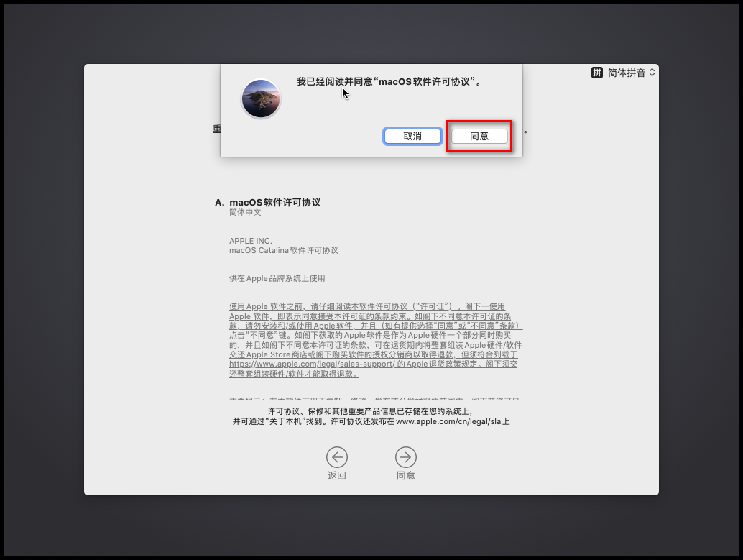This screenshot has height=560, width=743.
Task: Click the underlined paragraph starting 使用 Apple 软件之前
Action: [x=375, y=340]
